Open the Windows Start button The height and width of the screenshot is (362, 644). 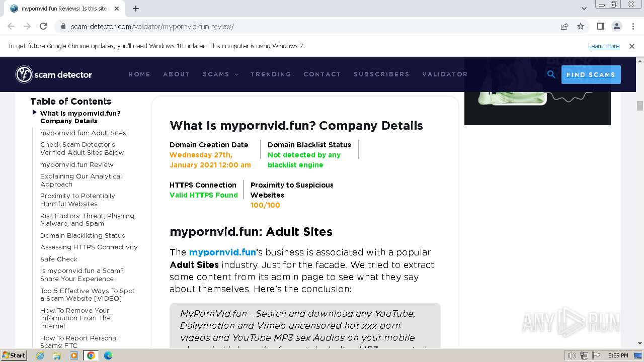click(14, 355)
